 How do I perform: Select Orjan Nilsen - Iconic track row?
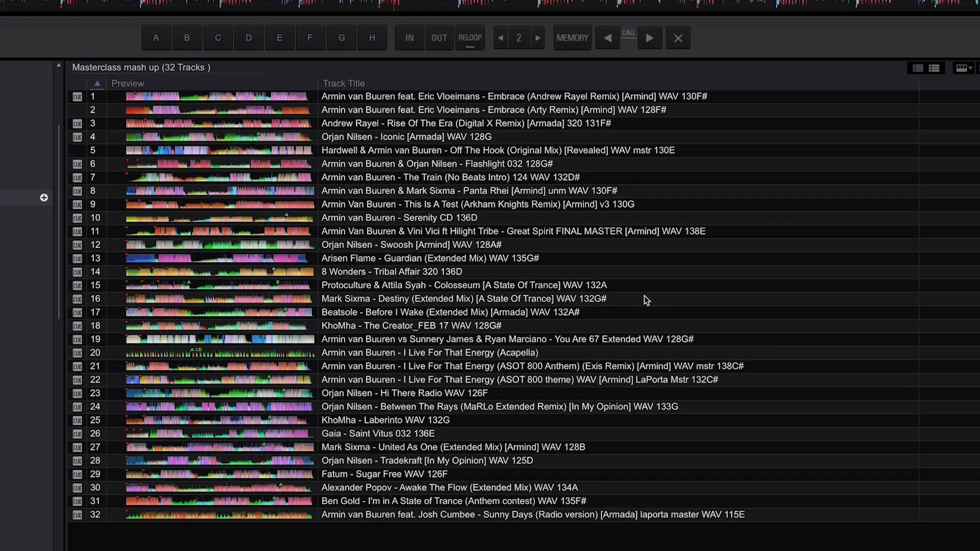click(x=406, y=137)
